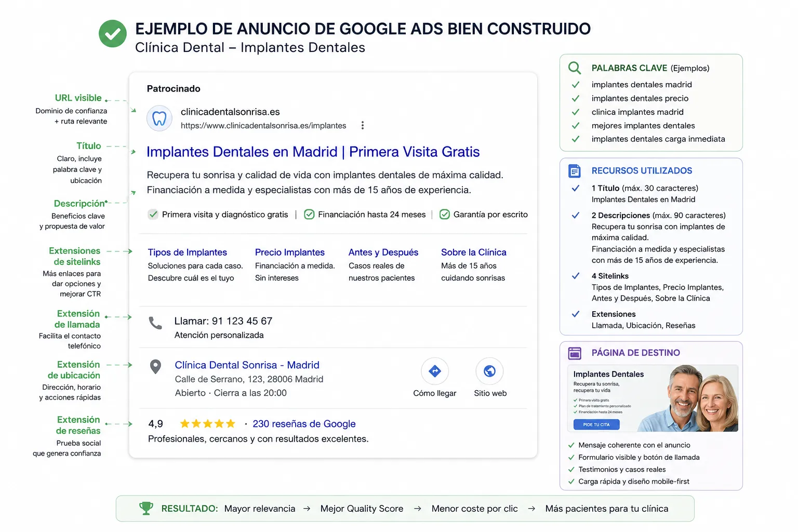
Task: Click the PIDE TU CITA button on landing page
Action: coord(596,424)
